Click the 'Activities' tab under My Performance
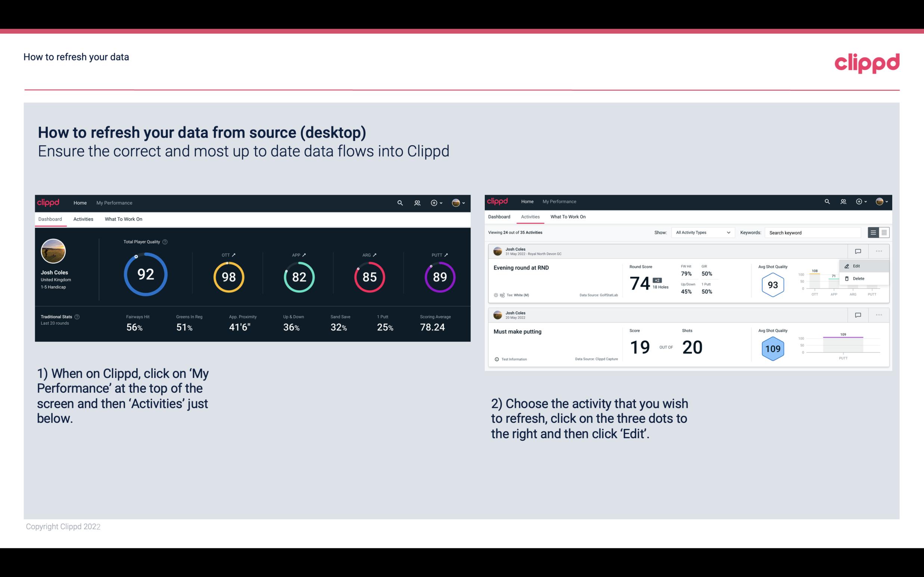This screenshot has width=924, height=577. [x=83, y=219]
